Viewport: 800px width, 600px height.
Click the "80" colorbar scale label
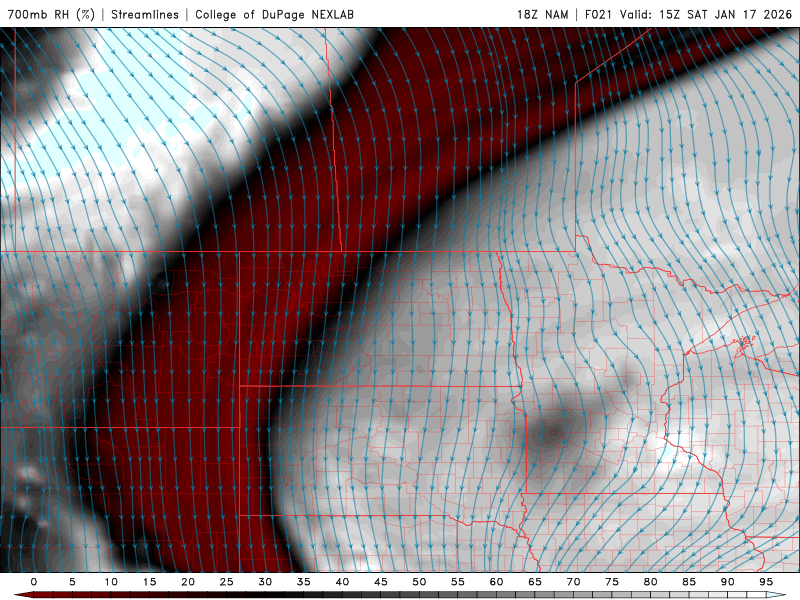[x=650, y=582]
